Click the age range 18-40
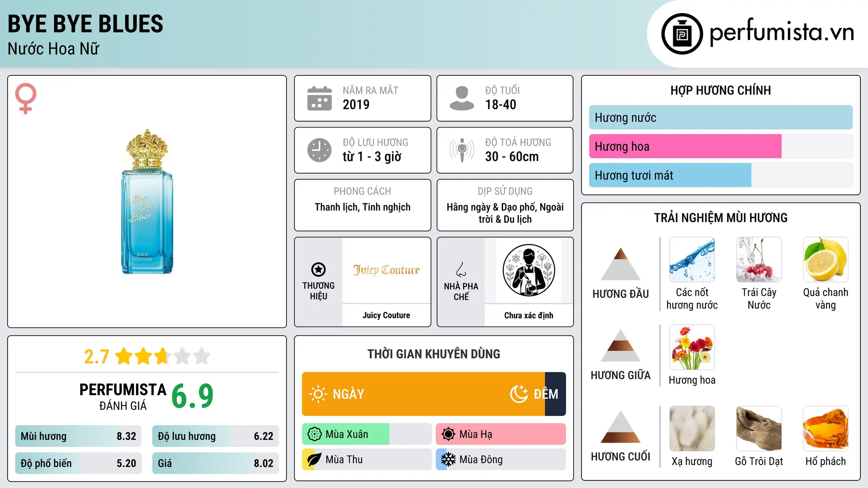 tap(501, 105)
